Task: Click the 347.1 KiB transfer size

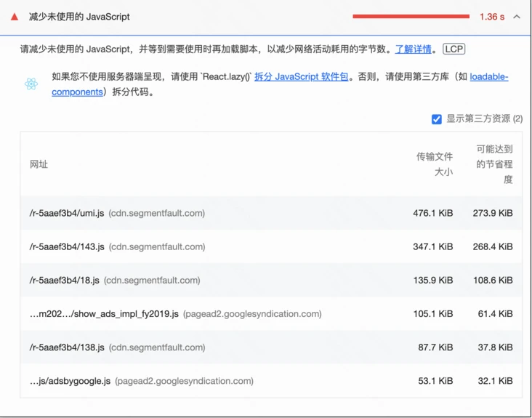Action: 433,246
